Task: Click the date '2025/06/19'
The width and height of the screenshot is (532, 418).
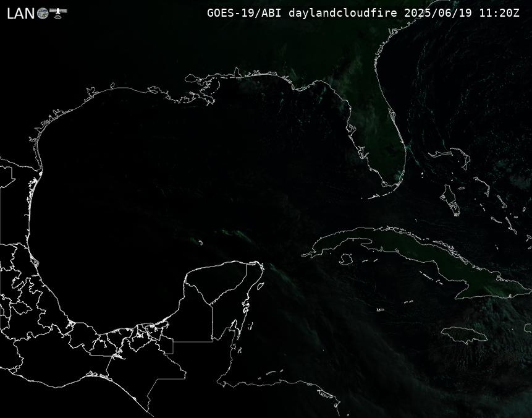Action: 438,13
